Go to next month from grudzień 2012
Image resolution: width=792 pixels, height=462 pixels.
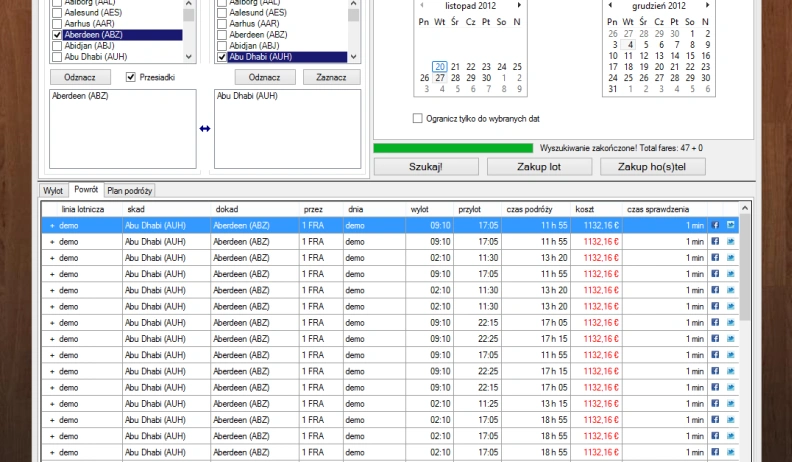click(x=707, y=6)
